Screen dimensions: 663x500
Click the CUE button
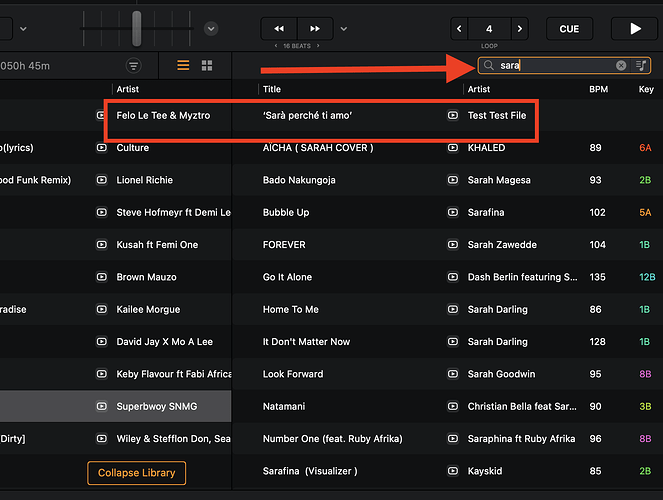coord(569,29)
